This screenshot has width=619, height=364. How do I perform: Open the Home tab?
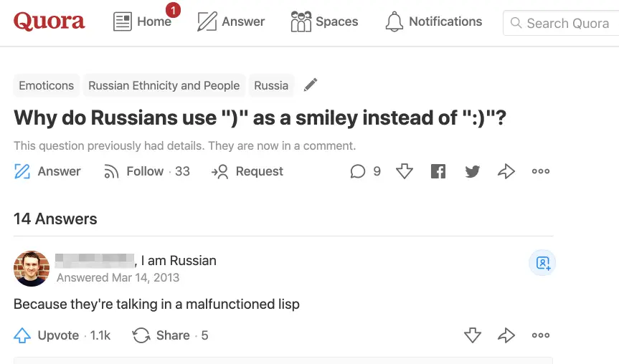click(143, 21)
